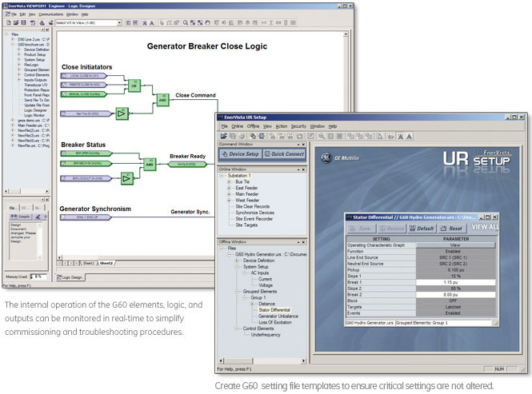Close the Command Window panel
This screenshot has width=532, height=394.
303,145
